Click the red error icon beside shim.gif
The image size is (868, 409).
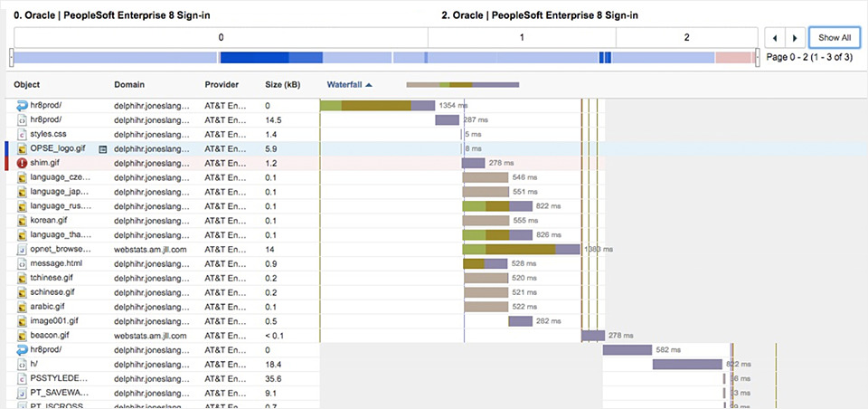(x=22, y=163)
